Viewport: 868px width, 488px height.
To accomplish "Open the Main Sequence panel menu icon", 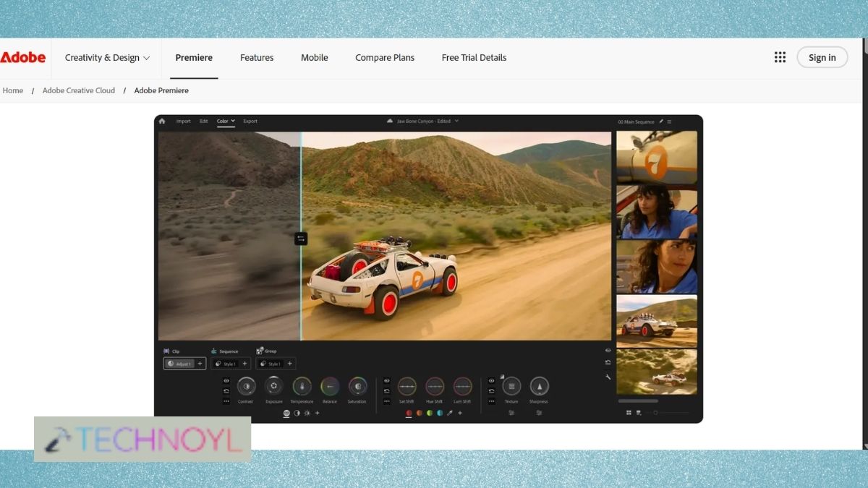I will (669, 121).
